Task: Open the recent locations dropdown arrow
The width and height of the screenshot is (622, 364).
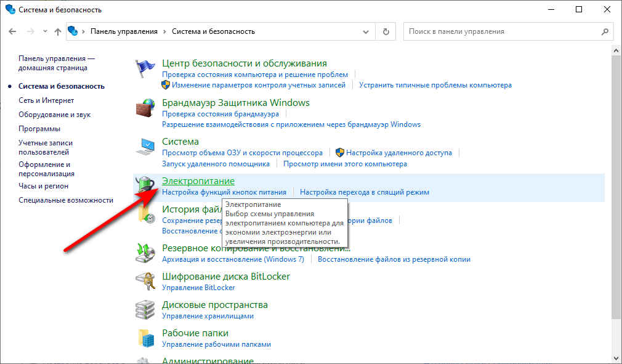Action: tap(45, 31)
